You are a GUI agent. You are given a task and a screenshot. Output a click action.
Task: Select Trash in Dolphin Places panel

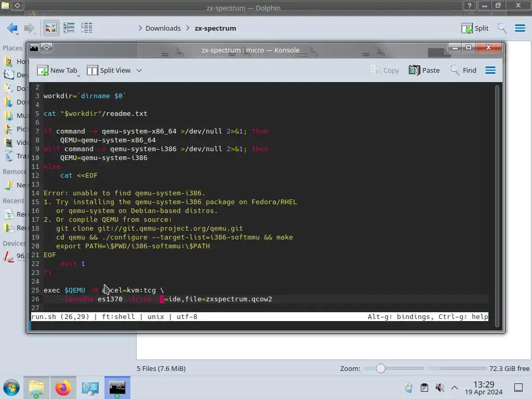16,156
